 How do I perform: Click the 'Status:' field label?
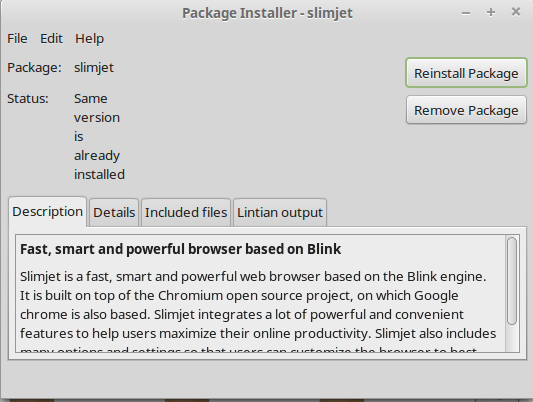coord(28,99)
